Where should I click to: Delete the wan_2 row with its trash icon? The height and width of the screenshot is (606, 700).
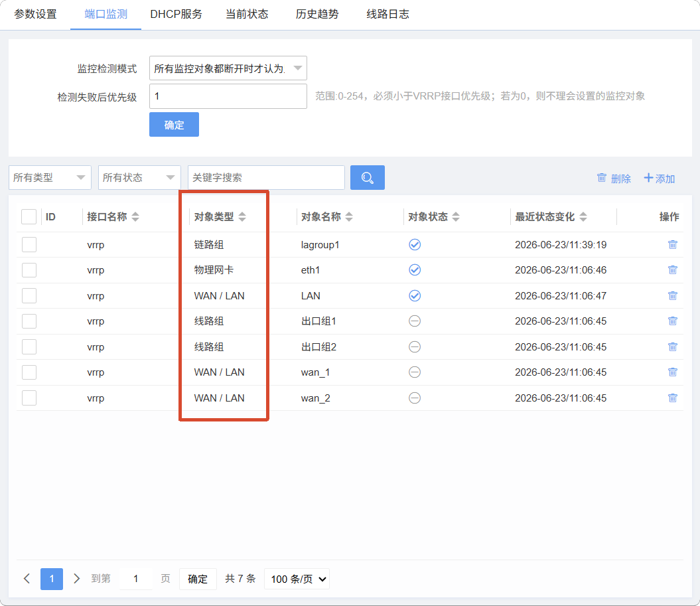point(672,398)
